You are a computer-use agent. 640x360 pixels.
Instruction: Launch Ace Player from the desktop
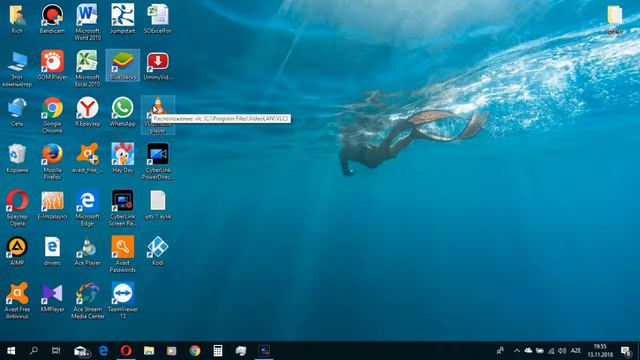click(87, 251)
